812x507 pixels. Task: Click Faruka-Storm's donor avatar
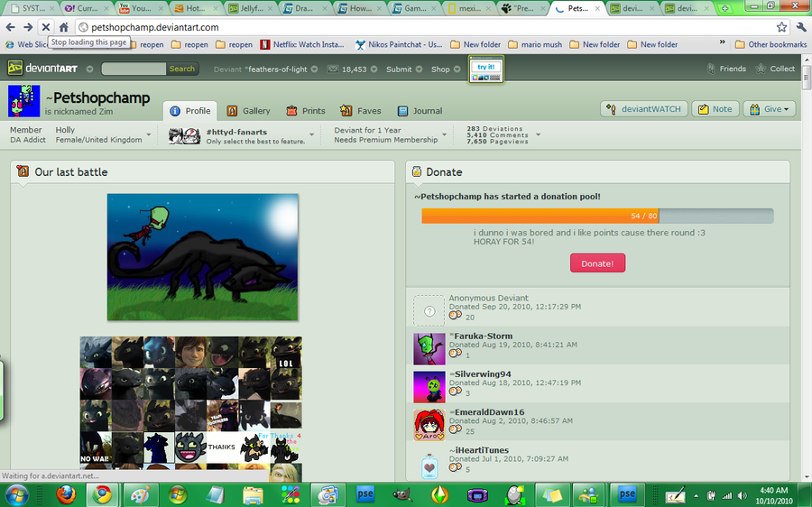(429, 349)
